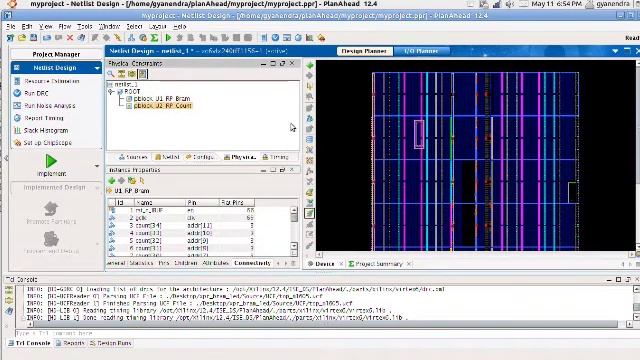Open the Design Runs tab at bottom

tap(111, 343)
